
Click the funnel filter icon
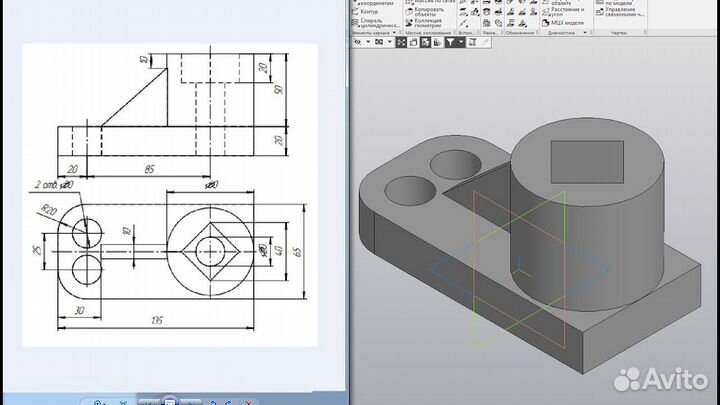coord(448,42)
